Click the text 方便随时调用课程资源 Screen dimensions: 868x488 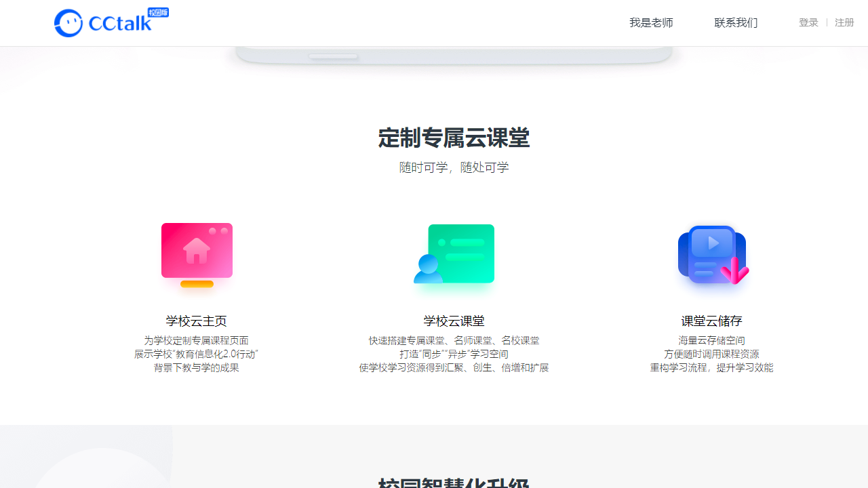pyautogui.click(x=712, y=354)
